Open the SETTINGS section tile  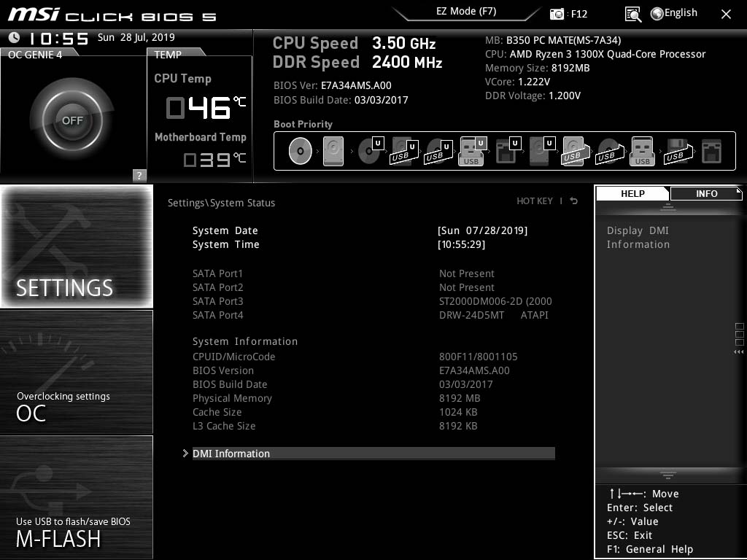coord(77,246)
